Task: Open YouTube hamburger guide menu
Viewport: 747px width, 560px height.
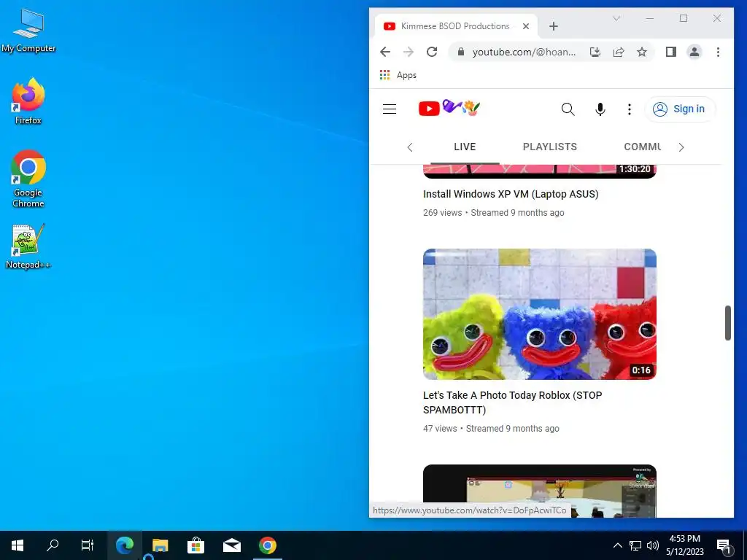Action: pos(390,109)
